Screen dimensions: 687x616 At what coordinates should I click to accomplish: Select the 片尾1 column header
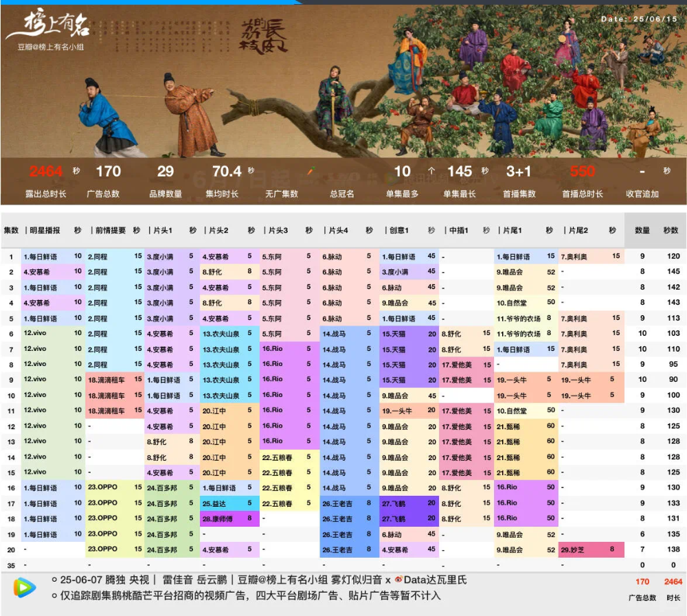point(512,230)
